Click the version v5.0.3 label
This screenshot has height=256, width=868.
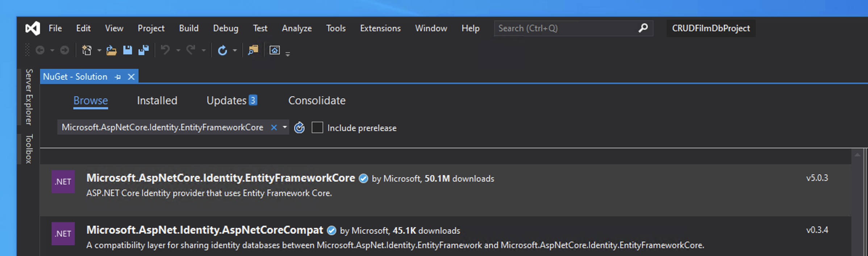[817, 178]
